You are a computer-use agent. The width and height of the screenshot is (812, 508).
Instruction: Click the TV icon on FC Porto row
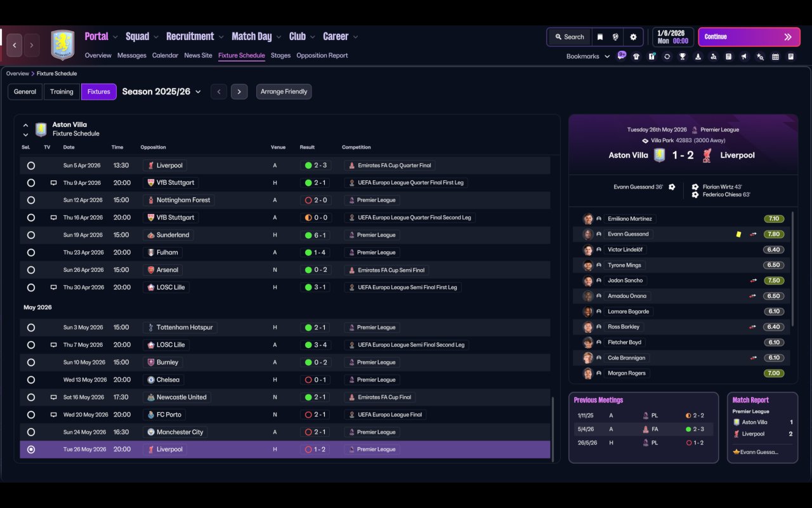(54, 415)
